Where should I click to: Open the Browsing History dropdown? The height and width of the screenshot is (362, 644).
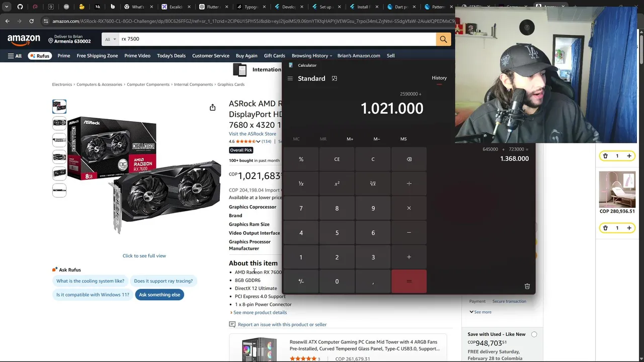312,56
